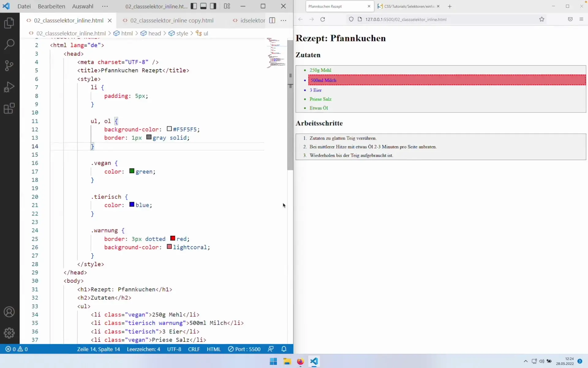Open the Source Control view
588x368 pixels.
point(9,65)
